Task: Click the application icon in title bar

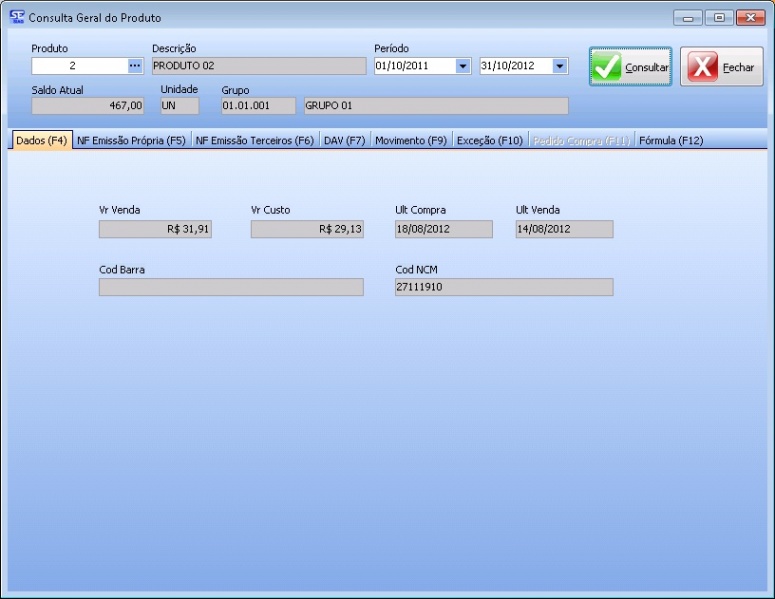Action: pyautogui.click(x=17, y=17)
